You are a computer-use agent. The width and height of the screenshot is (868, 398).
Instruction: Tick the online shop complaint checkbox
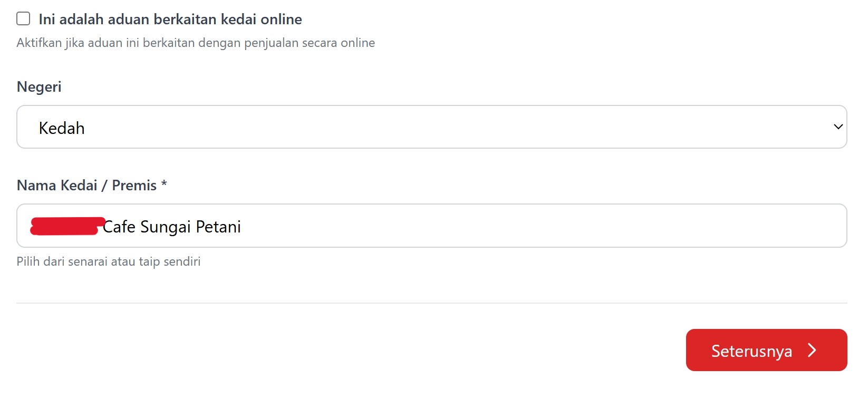coord(23,19)
